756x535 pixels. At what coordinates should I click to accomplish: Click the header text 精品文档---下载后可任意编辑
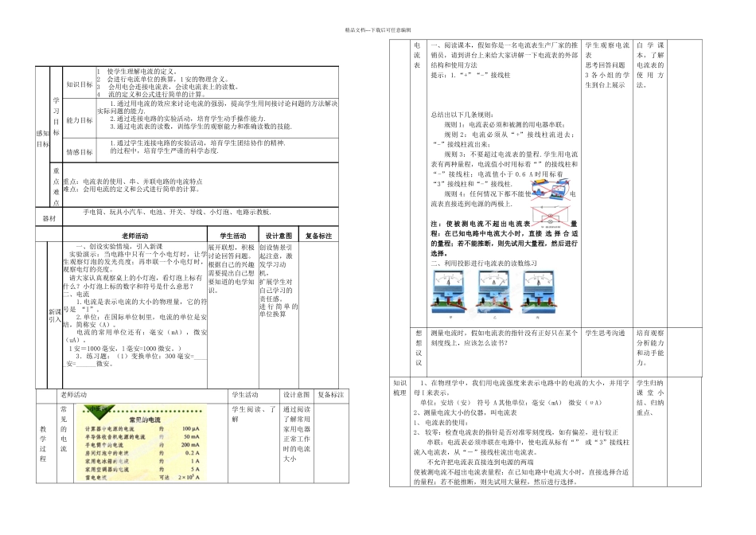pyautogui.click(x=377, y=30)
